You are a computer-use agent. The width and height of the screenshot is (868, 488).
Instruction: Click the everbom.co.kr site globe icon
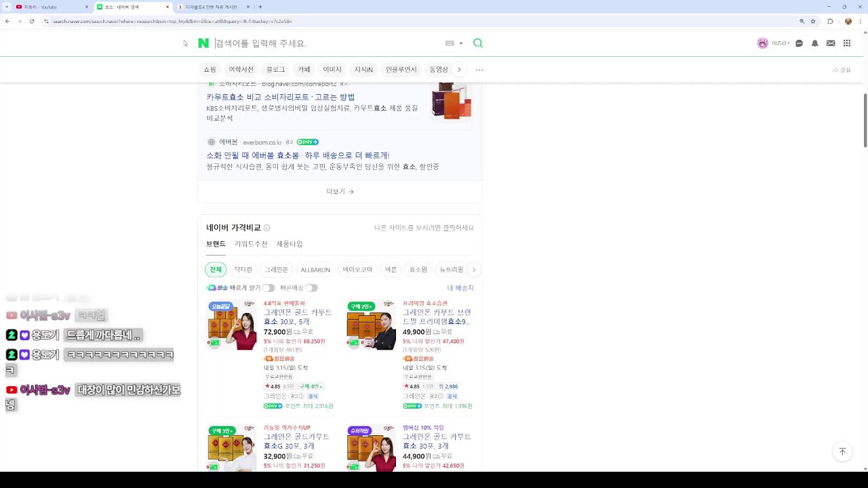pyautogui.click(x=212, y=142)
